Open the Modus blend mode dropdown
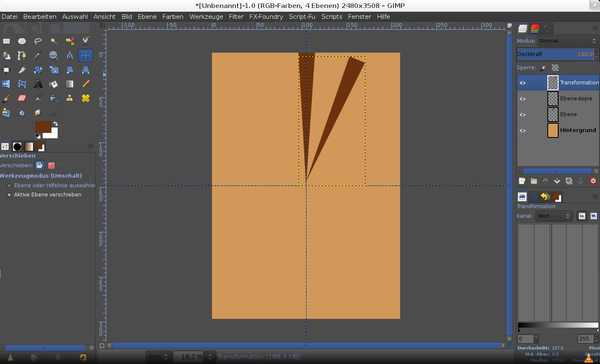 (x=567, y=41)
